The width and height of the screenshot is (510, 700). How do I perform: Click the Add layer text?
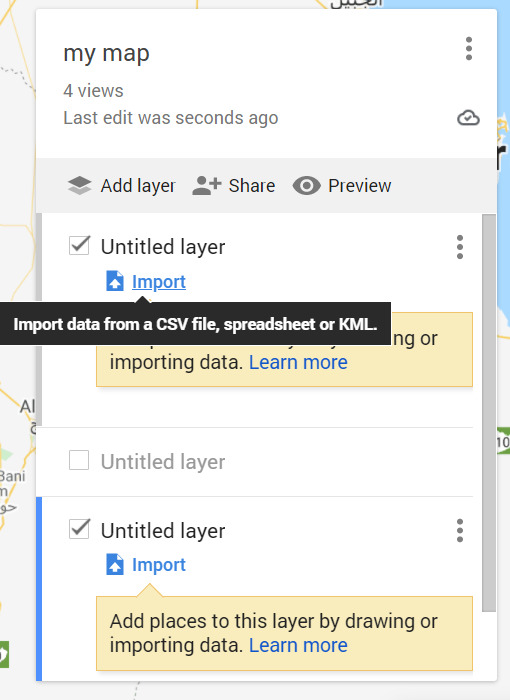coord(138,186)
